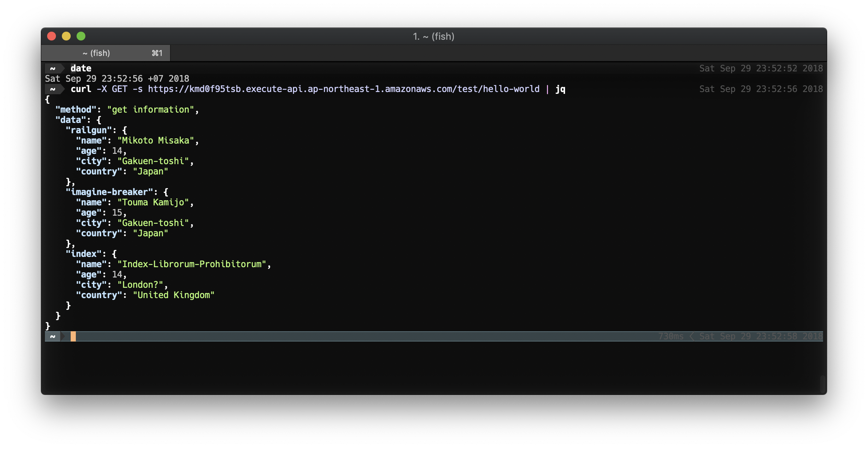Click the "date" command text
The image size is (868, 449).
pos(81,68)
